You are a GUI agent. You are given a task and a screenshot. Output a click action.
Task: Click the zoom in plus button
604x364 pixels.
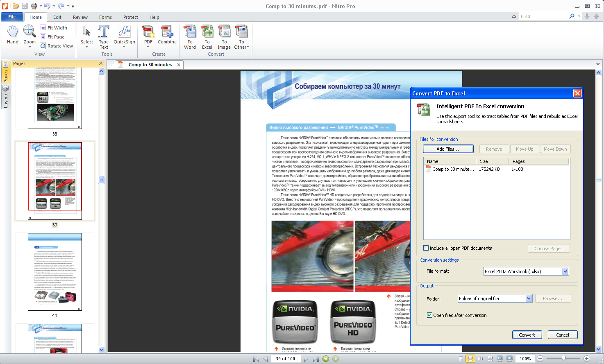pos(587,359)
